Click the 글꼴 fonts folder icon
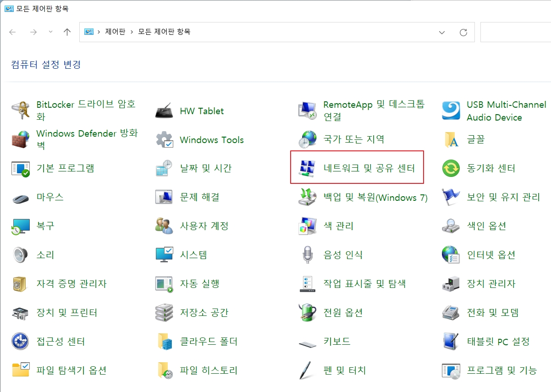The image size is (551, 392). click(451, 140)
